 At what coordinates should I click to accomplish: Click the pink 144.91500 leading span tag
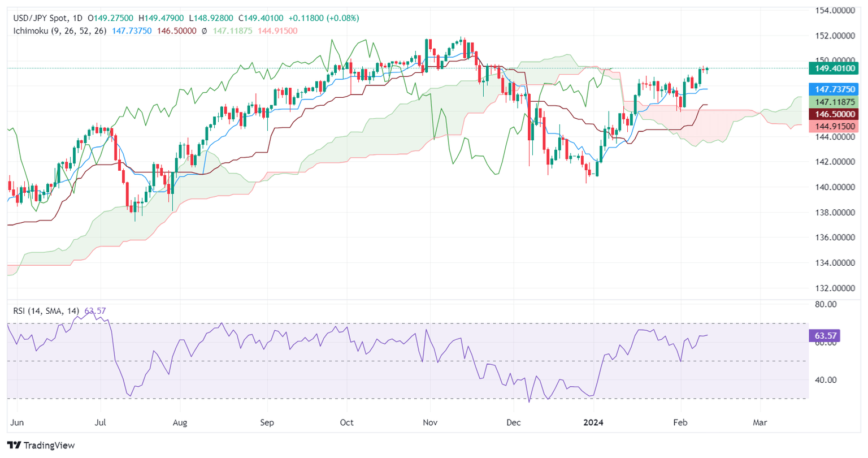click(834, 127)
